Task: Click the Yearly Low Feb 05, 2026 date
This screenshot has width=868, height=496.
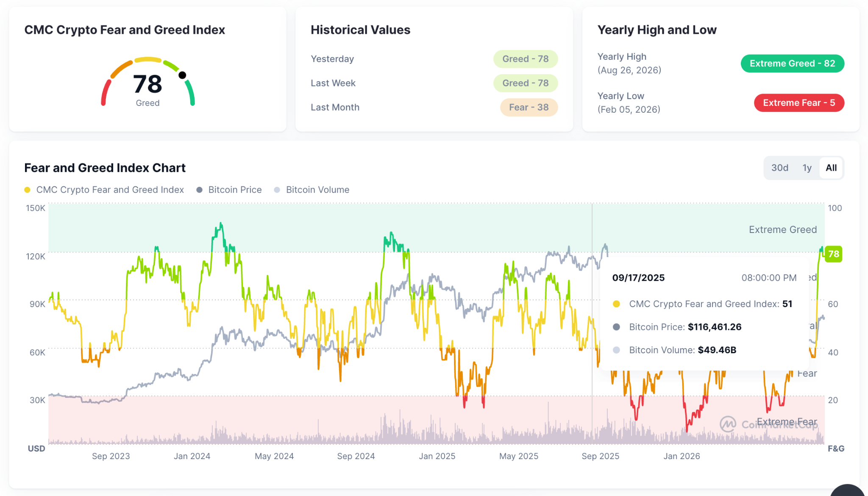Action: (x=629, y=109)
